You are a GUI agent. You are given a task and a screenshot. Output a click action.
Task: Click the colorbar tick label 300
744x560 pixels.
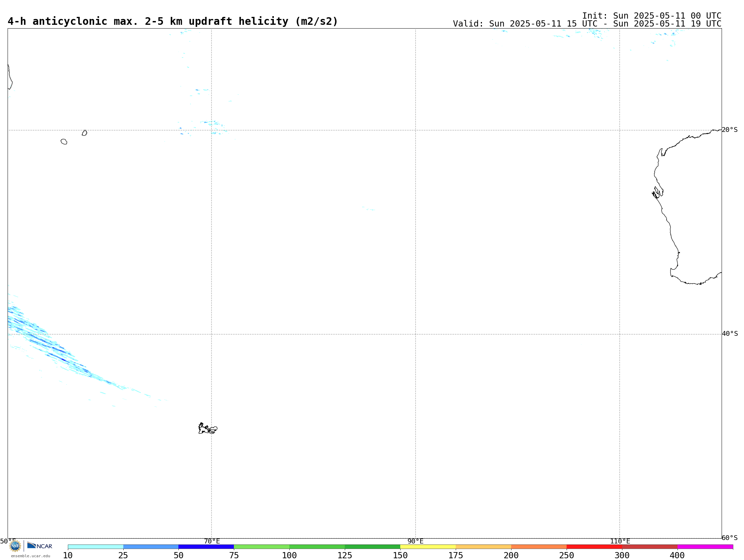[622, 556]
